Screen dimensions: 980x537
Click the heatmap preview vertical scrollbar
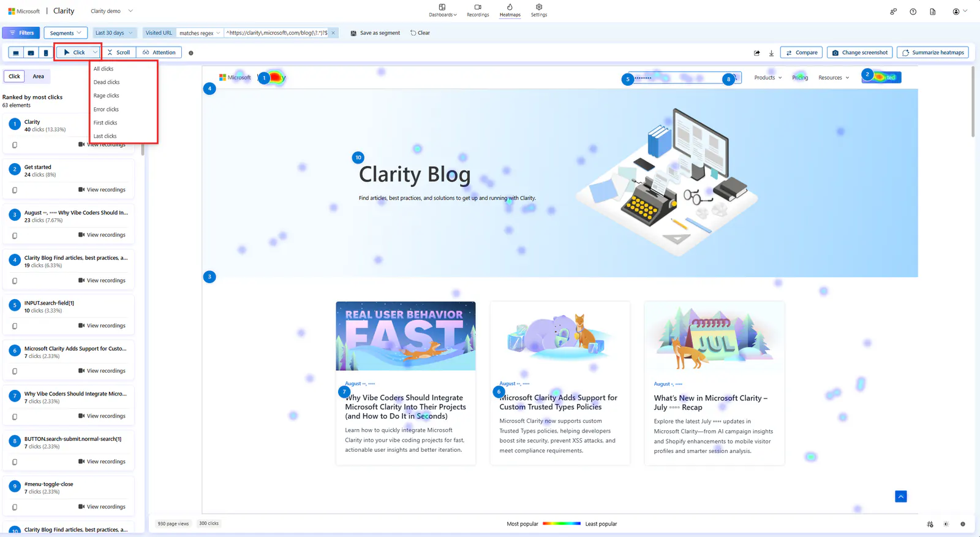point(973,102)
